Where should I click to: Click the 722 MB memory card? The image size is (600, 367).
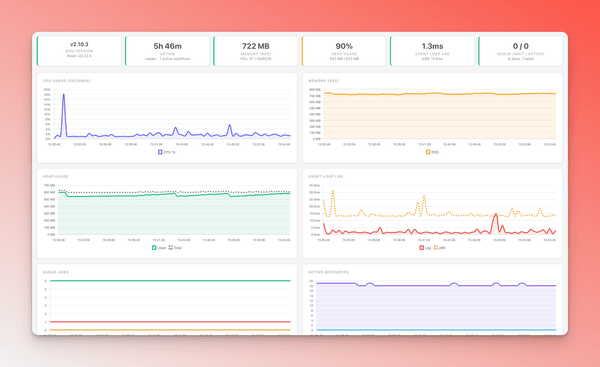click(x=256, y=51)
